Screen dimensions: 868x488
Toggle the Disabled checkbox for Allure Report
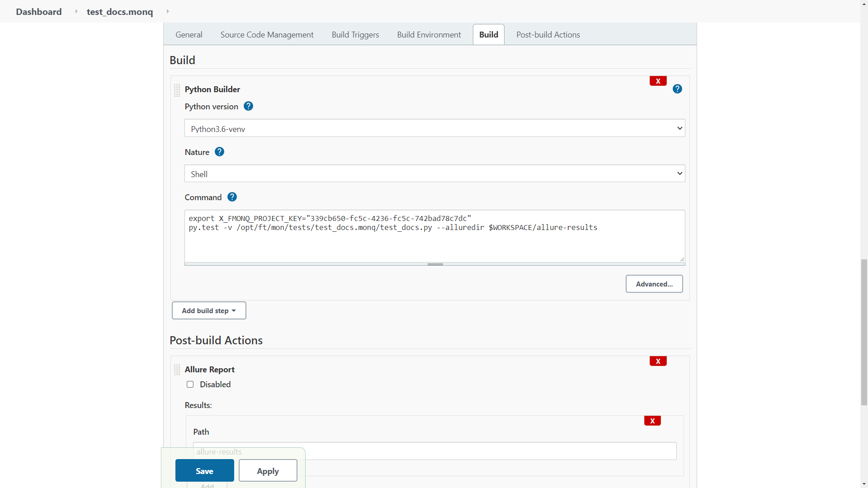click(190, 385)
